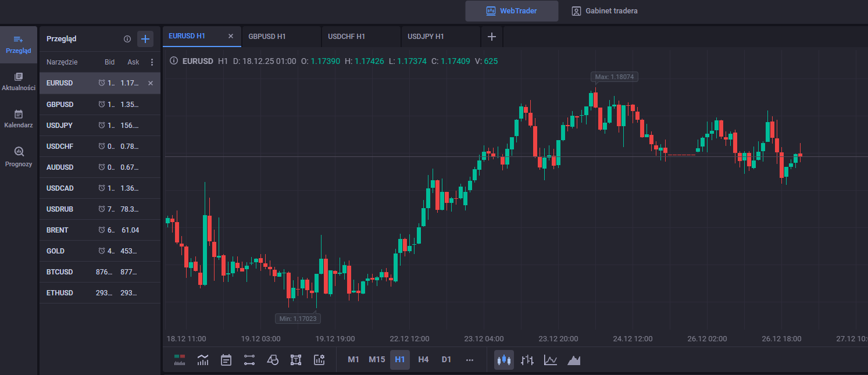
Task: Open the watchlist column options menu
Action: click(152, 62)
